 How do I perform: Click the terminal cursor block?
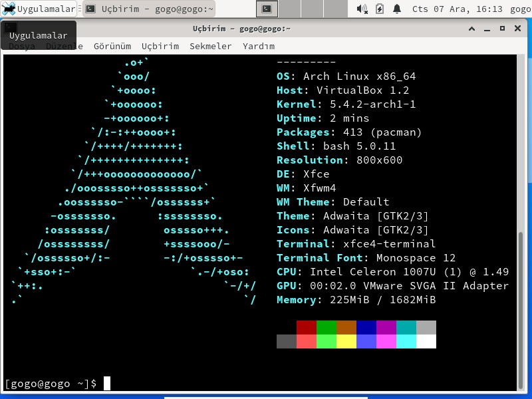click(107, 384)
